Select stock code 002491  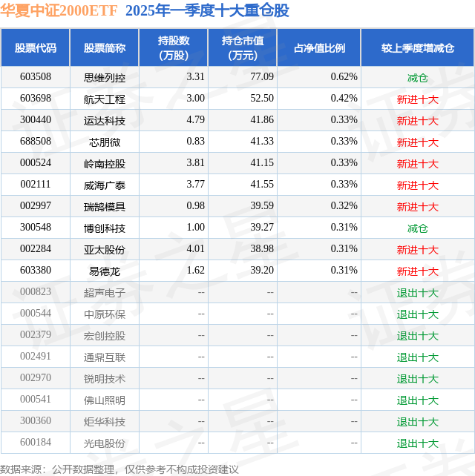[36, 357]
